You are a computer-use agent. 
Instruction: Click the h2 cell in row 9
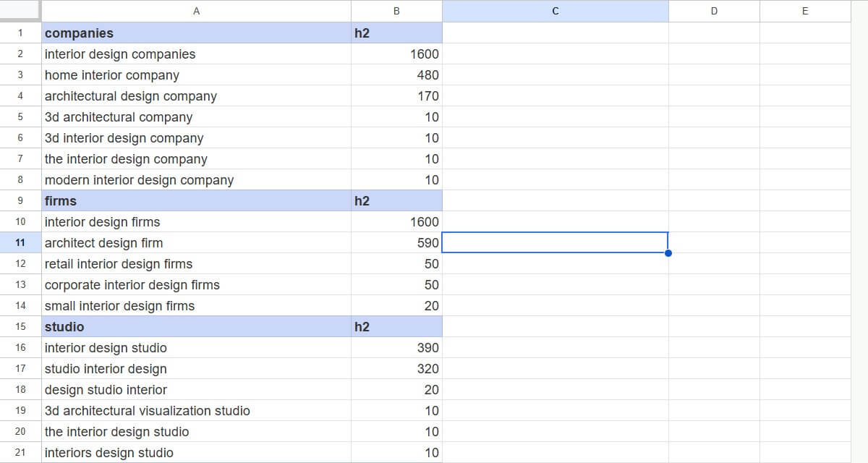point(396,200)
